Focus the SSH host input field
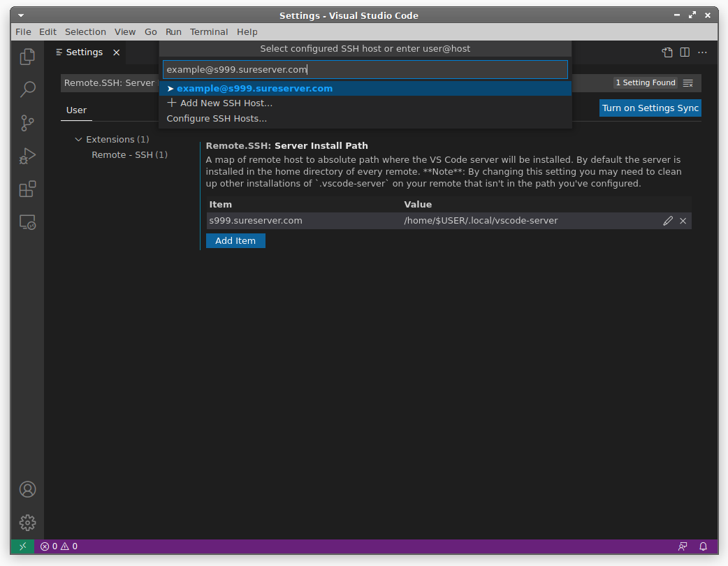This screenshot has height=566, width=728. (365, 70)
